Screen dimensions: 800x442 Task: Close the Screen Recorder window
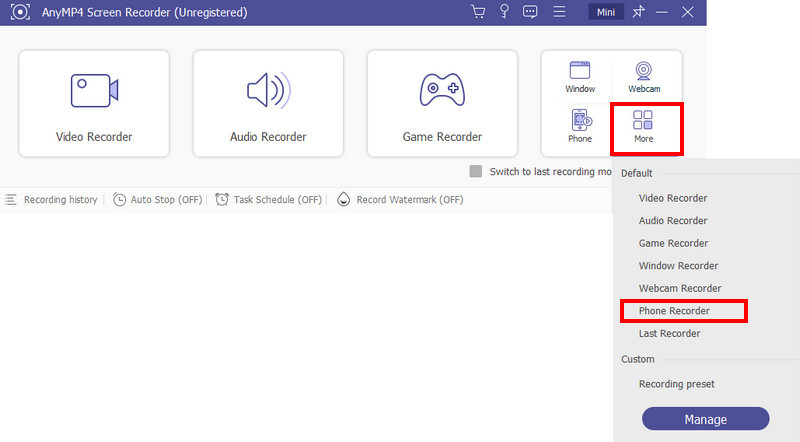click(x=687, y=12)
